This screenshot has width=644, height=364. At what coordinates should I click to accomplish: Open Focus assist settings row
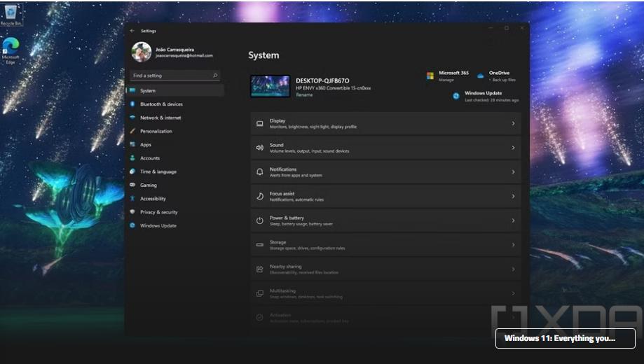385,196
